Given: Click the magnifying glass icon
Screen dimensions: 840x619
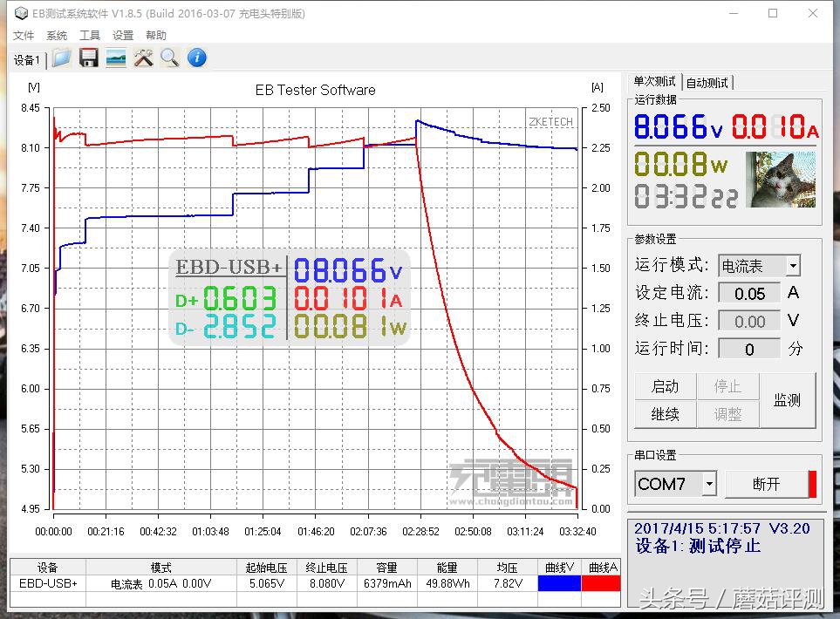Looking at the screenshot, I should click(169, 58).
